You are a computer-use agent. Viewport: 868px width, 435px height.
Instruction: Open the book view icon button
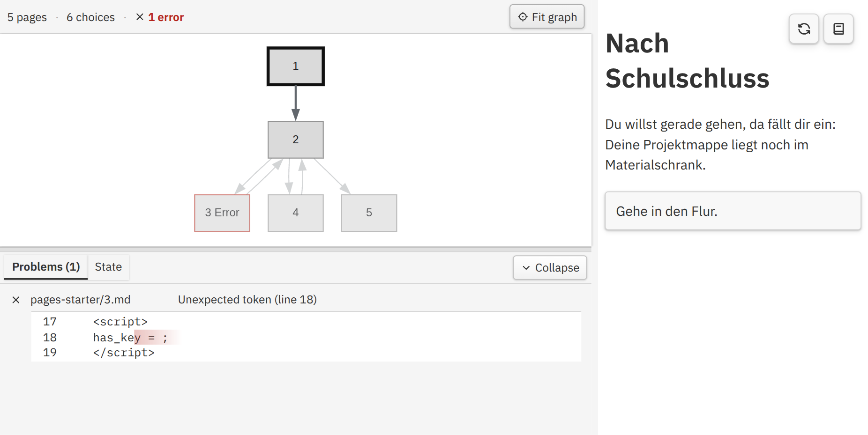(x=838, y=29)
